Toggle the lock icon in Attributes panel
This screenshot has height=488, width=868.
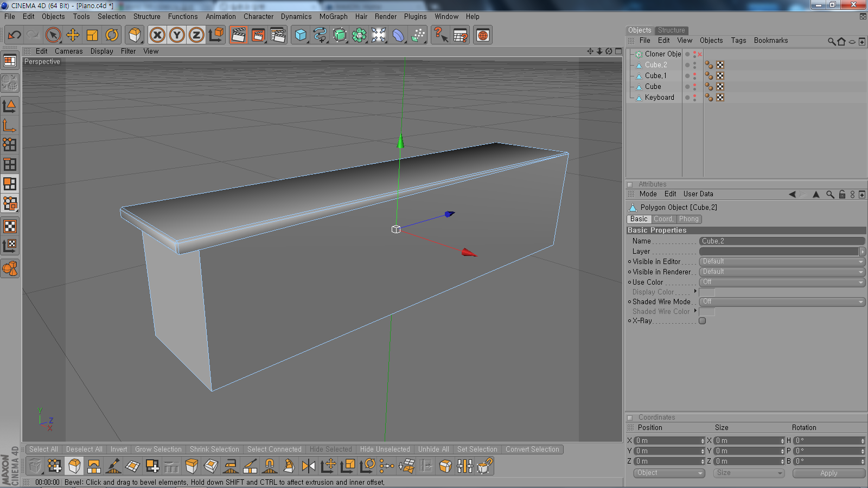pos(842,194)
